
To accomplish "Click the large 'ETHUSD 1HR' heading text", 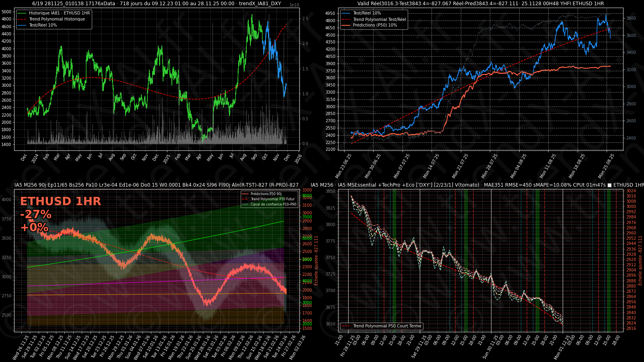I will coord(60,201).
